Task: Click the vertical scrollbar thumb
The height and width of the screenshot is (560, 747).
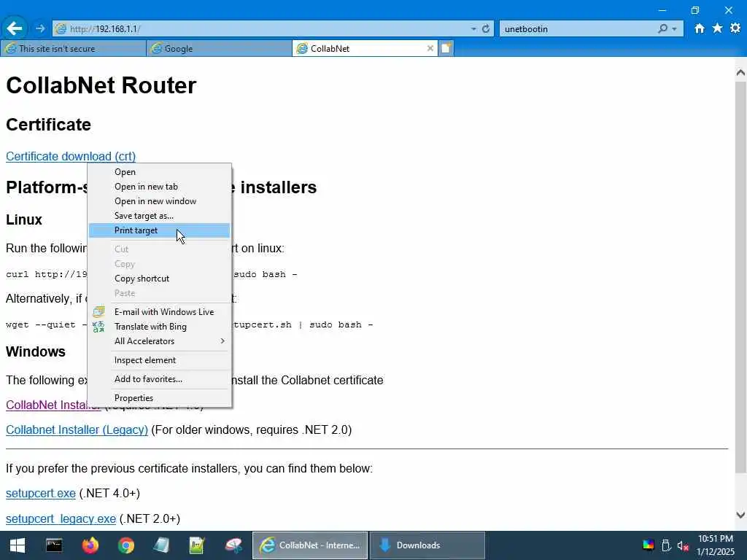Action: point(740,277)
